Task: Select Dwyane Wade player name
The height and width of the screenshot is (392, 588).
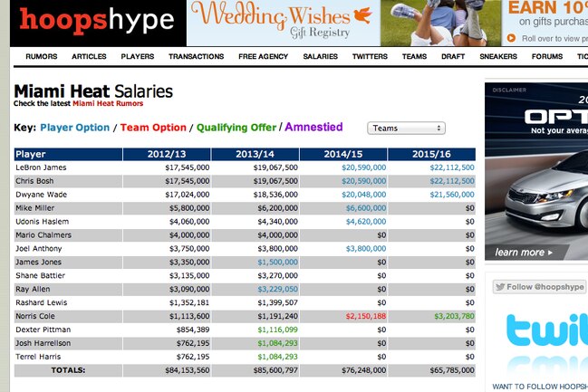Action: (42, 195)
